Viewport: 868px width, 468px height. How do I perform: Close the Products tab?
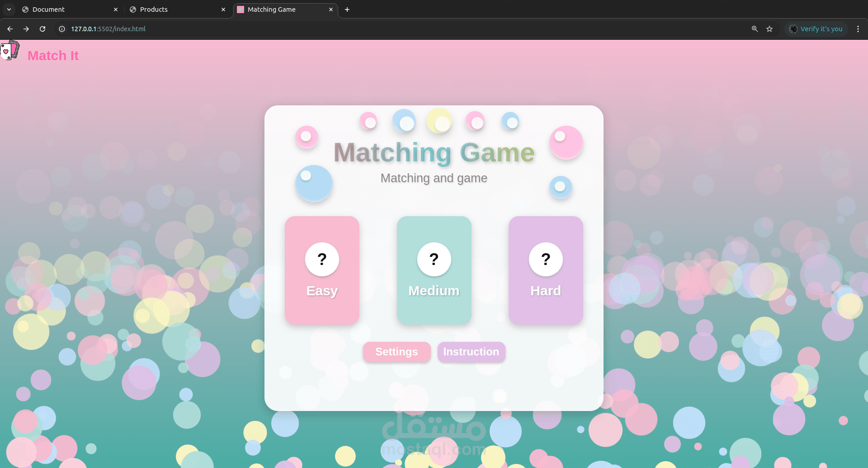coord(223,9)
